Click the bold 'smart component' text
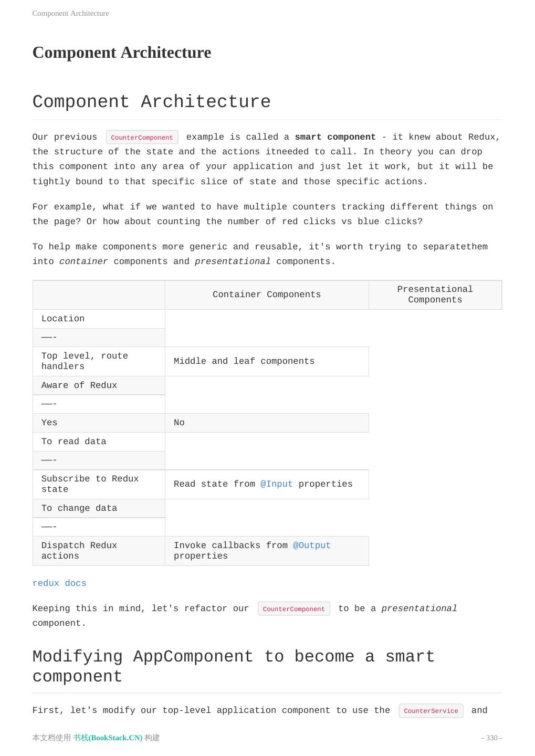Image resolution: width=535 pixels, height=756 pixels. pos(335,137)
